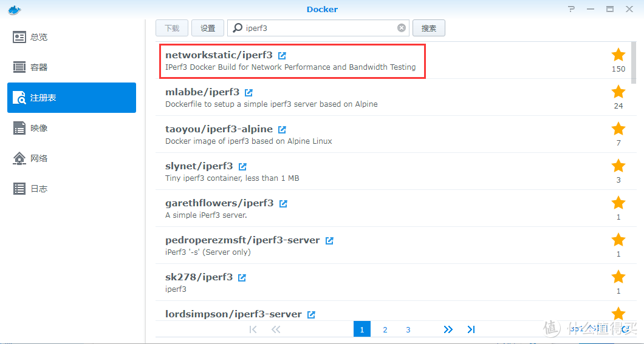Go to page 3
Viewport: 644px width, 344px height.
click(x=408, y=329)
